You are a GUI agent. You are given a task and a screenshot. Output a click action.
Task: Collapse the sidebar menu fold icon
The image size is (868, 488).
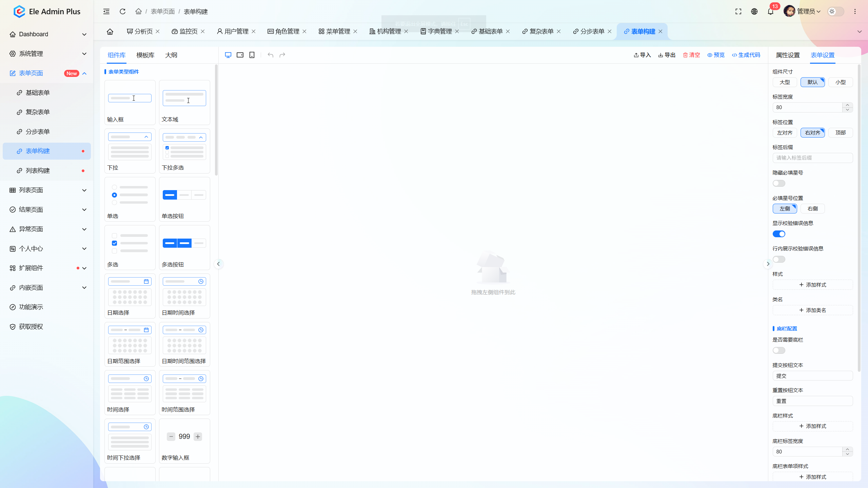[x=106, y=12]
